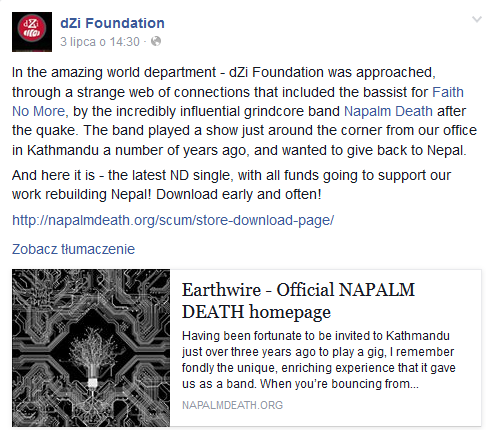486x433 pixels.
Task: Click the paragraph starting "And here it is"
Action: (x=231, y=184)
